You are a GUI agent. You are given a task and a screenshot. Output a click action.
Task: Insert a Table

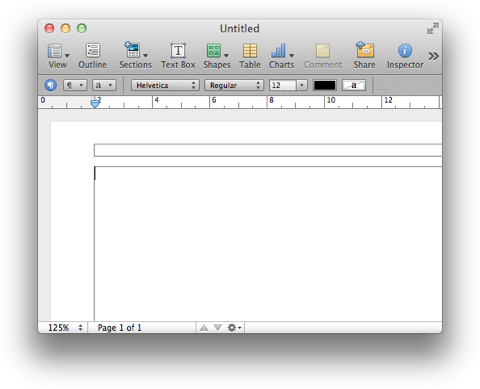(x=250, y=56)
